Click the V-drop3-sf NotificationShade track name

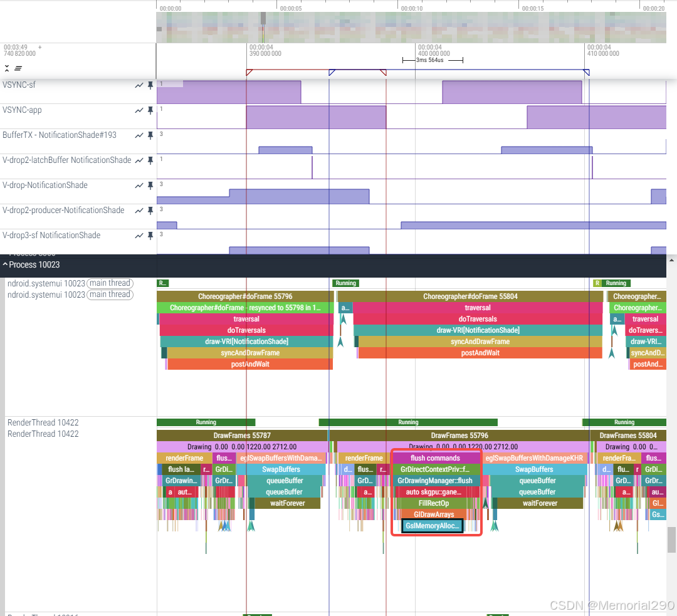(51, 235)
